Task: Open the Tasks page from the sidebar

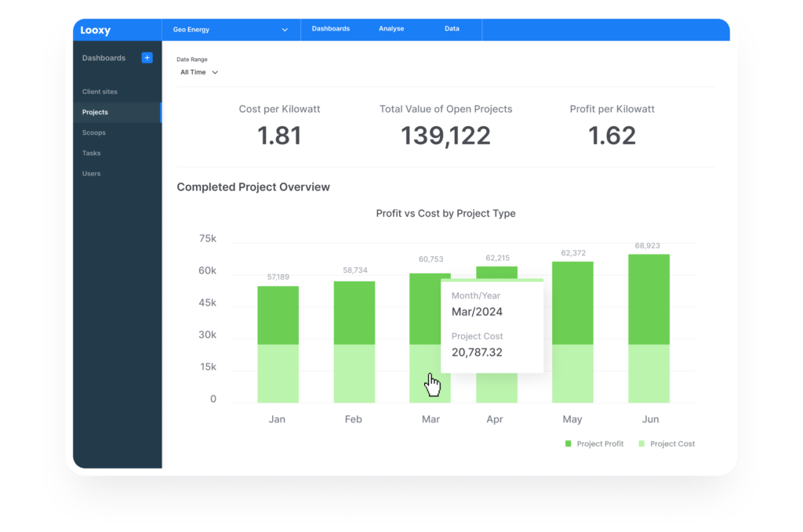Action: (x=89, y=153)
